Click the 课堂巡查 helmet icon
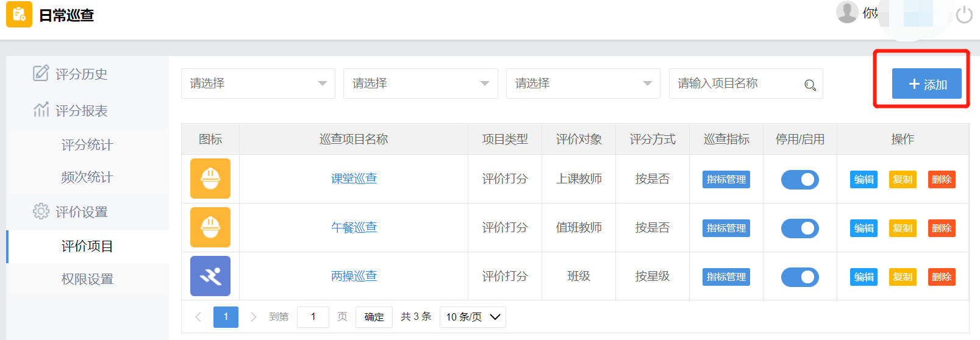 (210, 179)
